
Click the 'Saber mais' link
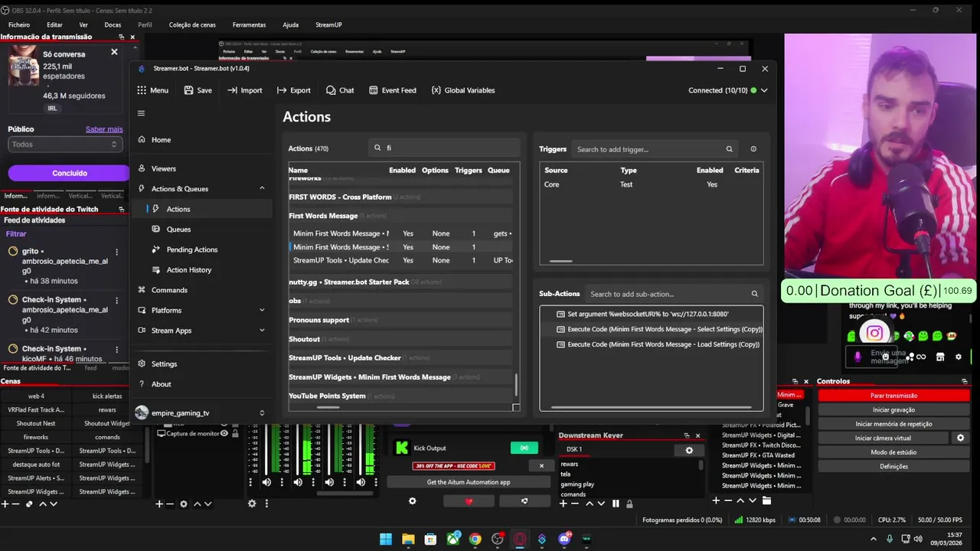coord(104,129)
